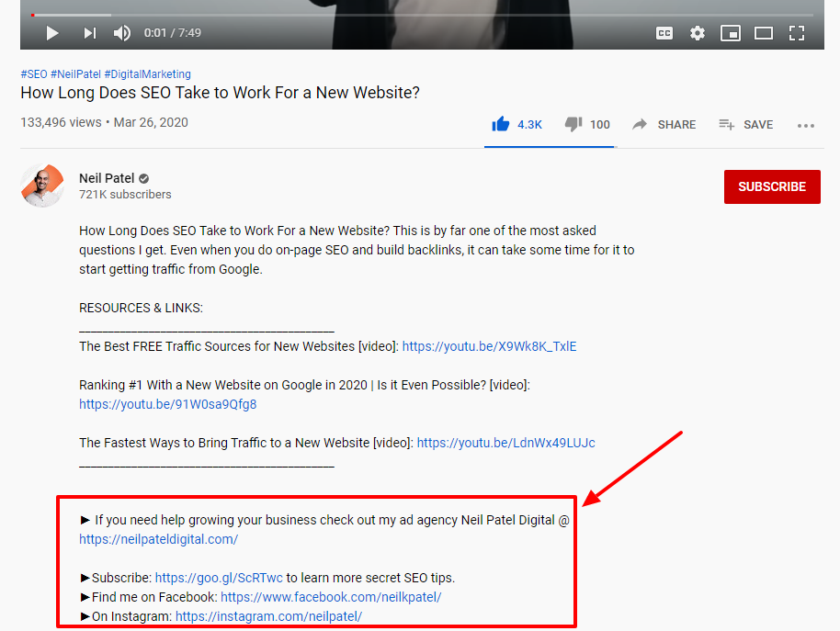Open Neil Patel channel avatar
The image size is (840, 631).
42,186
